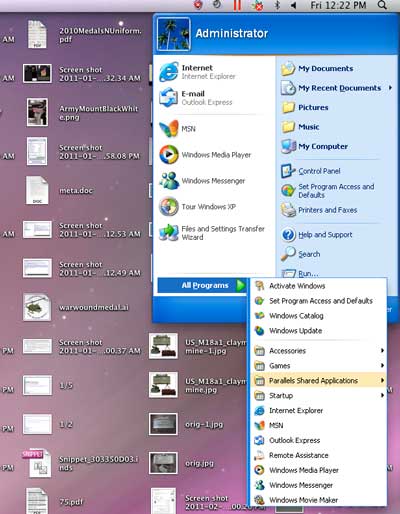
Task: Click the red Parallels pause icon in menu bar
Action: pos(237,5)
